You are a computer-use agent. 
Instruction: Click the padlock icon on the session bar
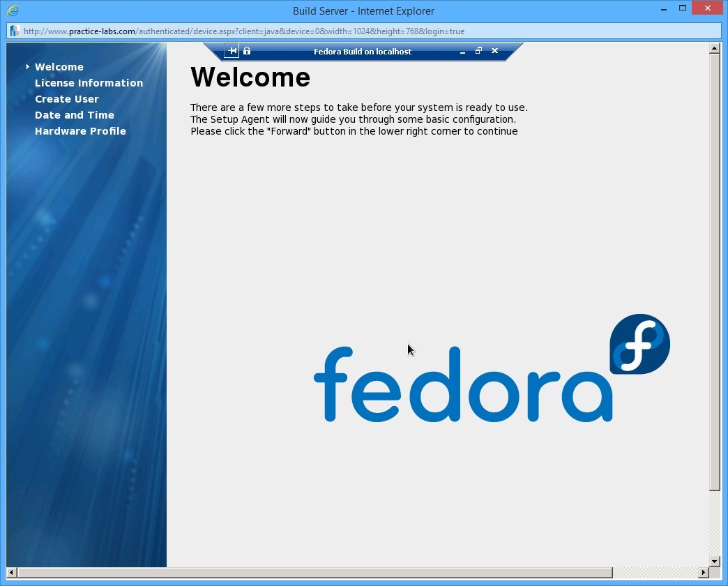pos(247,51)
